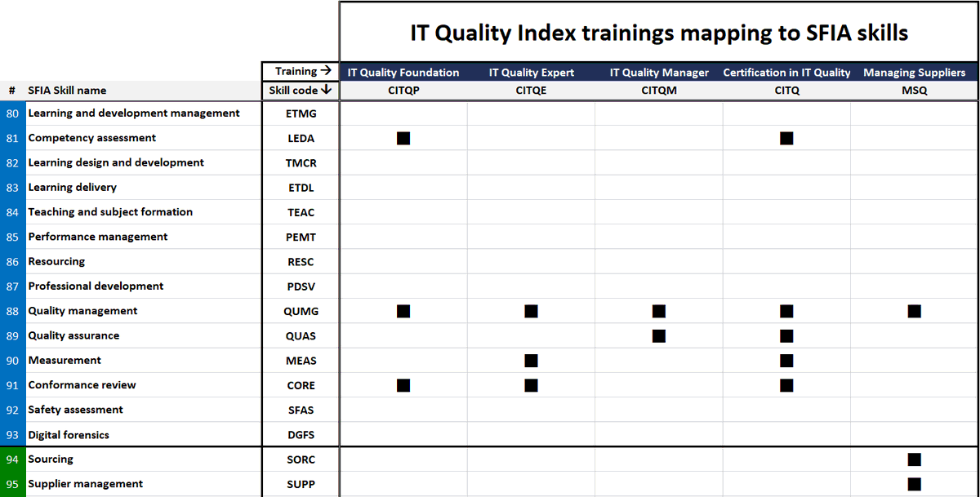Image resolution: width=980 pixels, height=497 pixels.
Task: Click skill code SUPP
Action: (301, 485)
